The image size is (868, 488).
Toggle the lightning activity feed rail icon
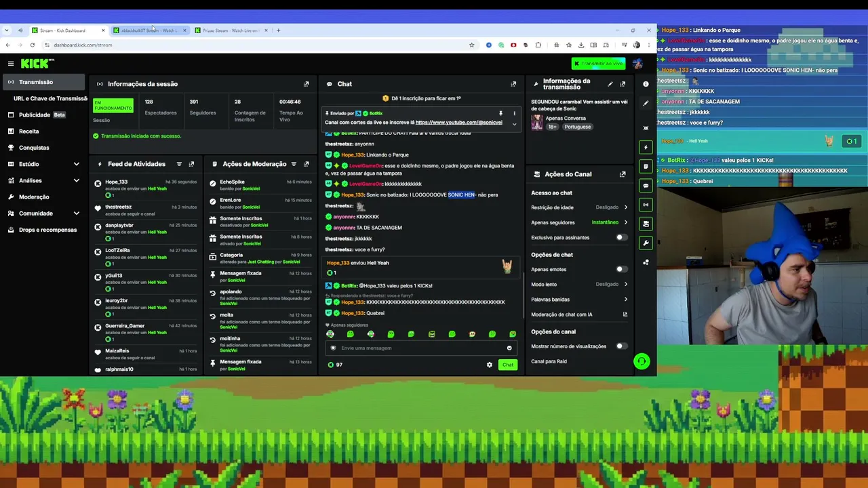pyautogui.click(x=646, y=147)
